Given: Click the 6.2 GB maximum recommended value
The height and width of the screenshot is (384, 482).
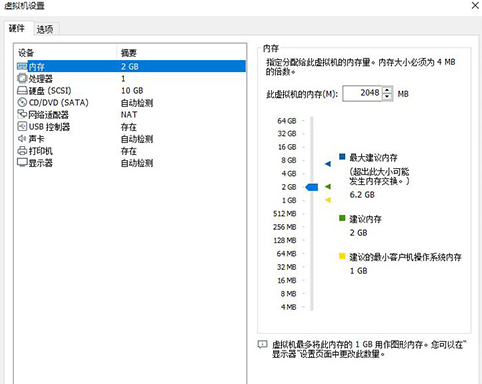Looking at the screenshot, I should (x=362, y=195).
